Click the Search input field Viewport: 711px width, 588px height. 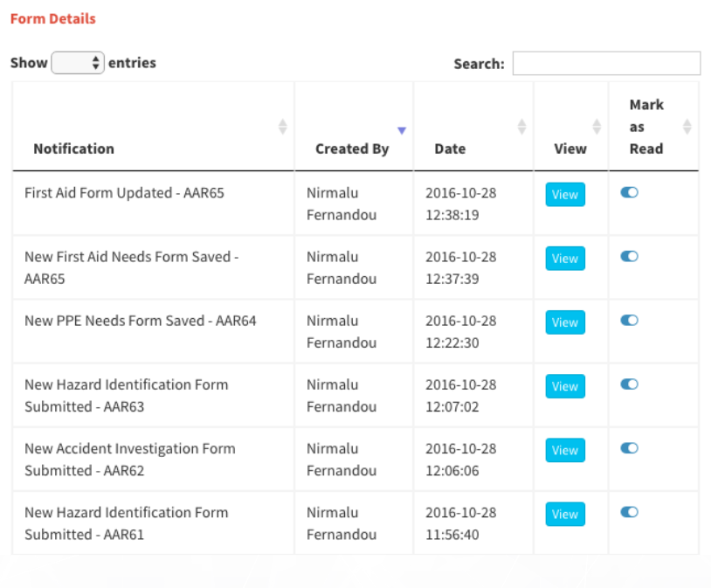click(x=606, y=64)
